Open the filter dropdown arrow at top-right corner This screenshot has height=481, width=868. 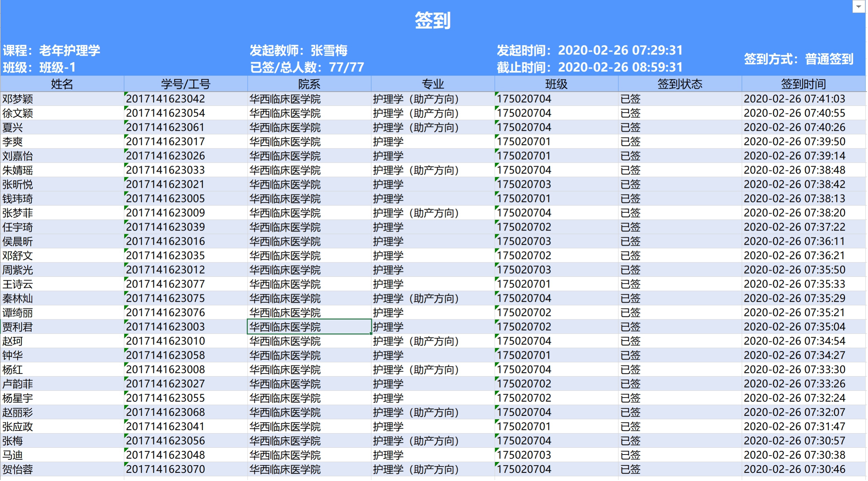(859, 6)
